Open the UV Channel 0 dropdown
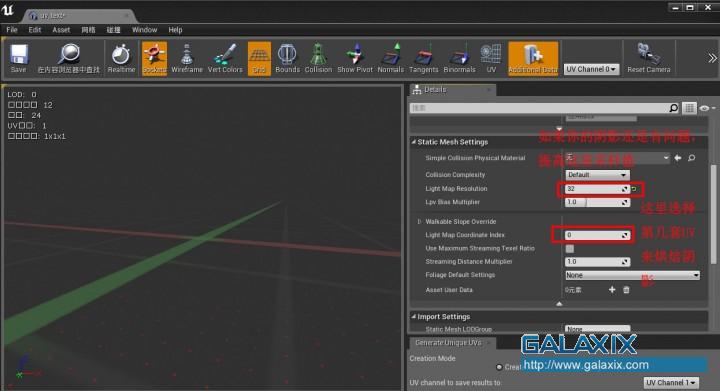 (x=591, y=69)
